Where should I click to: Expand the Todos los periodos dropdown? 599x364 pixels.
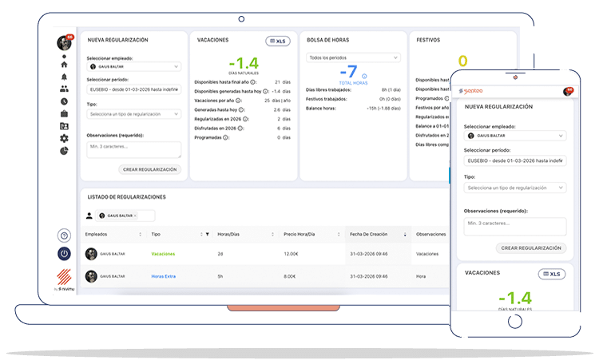353,57
